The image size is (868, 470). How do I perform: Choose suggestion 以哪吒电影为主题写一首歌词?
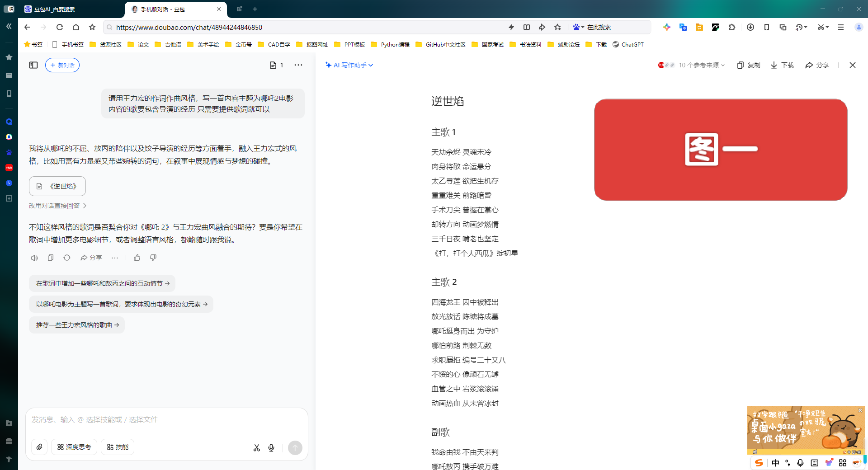[x=121, y=304]
